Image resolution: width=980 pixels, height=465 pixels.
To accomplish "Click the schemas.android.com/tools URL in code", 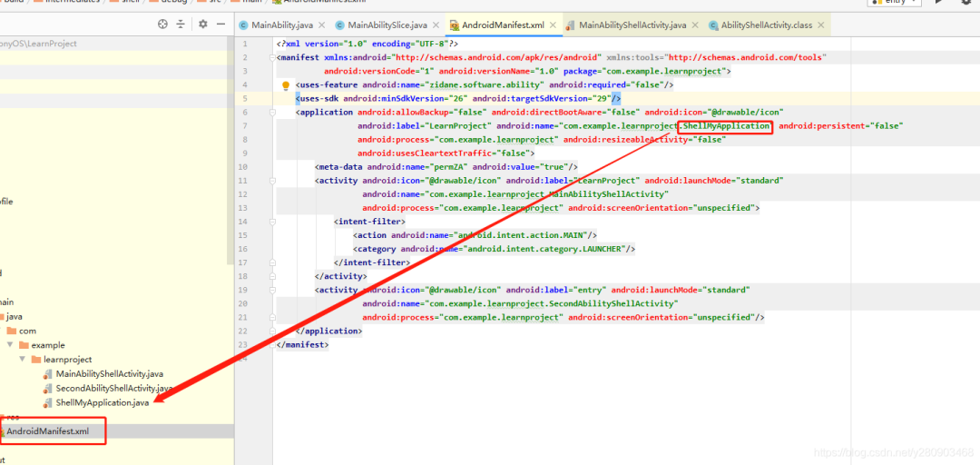I will 746,57.
